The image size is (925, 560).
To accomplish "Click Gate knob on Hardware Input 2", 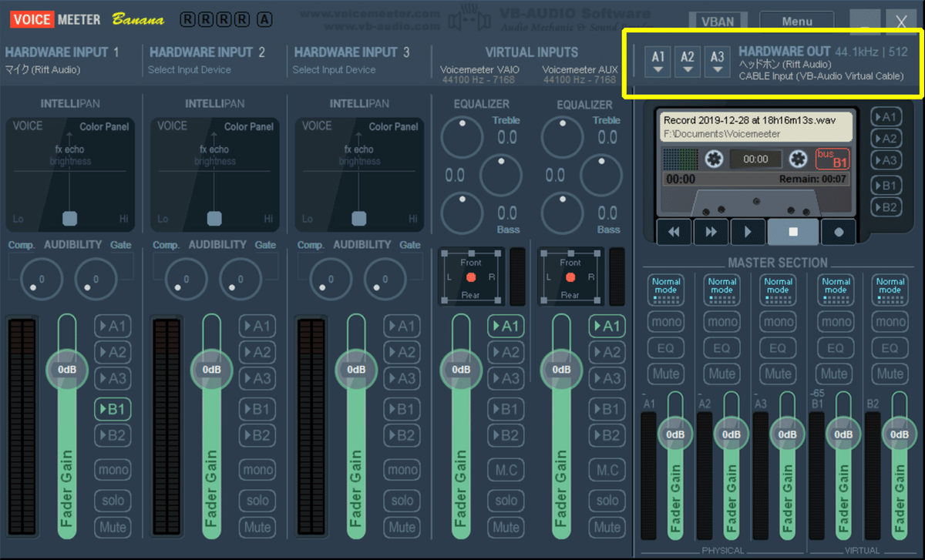I will 240,279.
